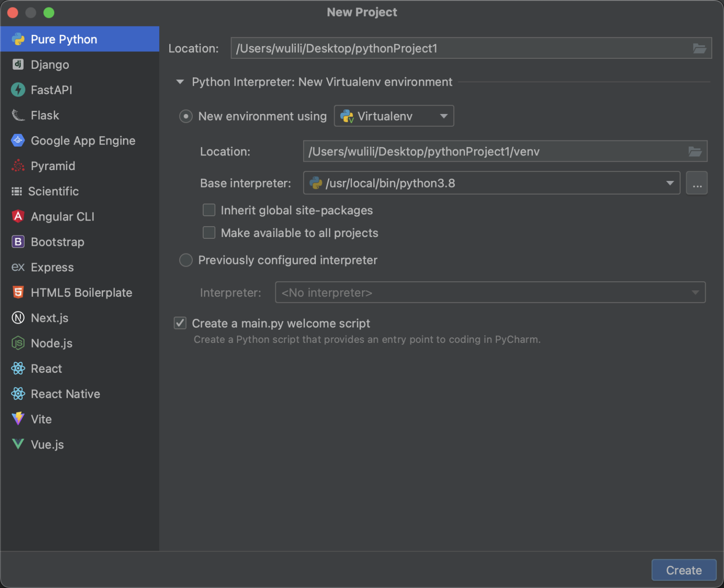Choose Next.js from the project list
This screenshot has width=724, height=588.
click(49, 318)
